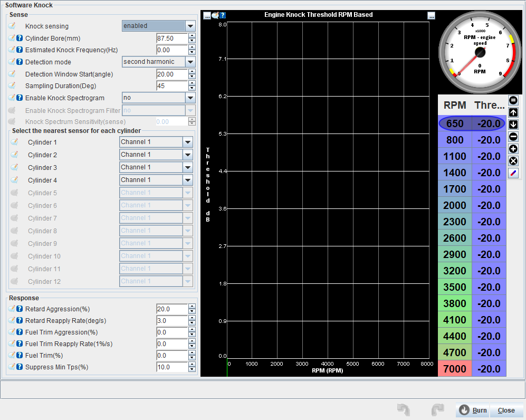The width and height of the screenshot is (526, 420).
Task: Click the decrement down-arrow table tool
Action: 513,125
